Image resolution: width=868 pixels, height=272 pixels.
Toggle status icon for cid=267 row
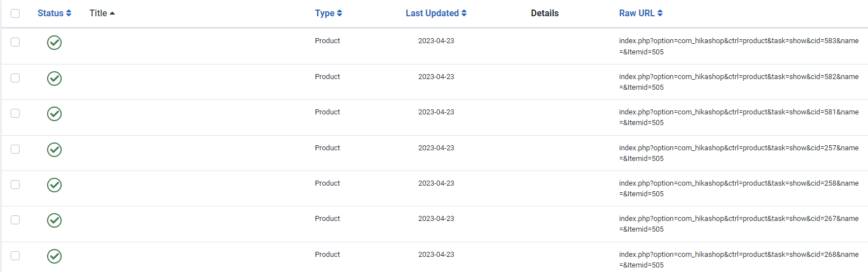pyautogui.click(x=54, y=220)
